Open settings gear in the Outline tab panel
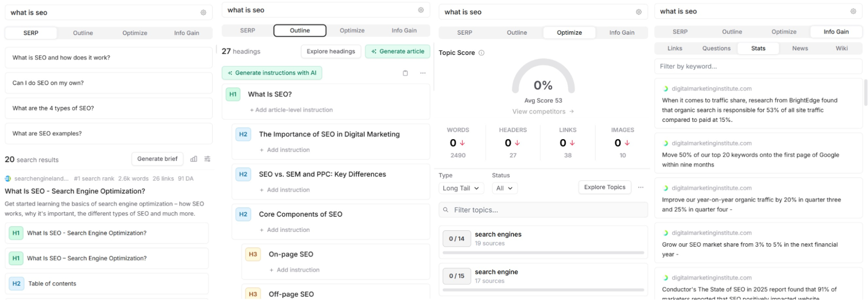This screenshot has width=868, height=300. point(421,10)
